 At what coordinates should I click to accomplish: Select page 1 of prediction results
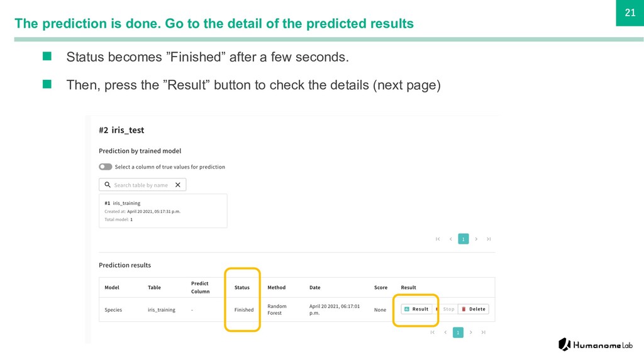(458, 332)
